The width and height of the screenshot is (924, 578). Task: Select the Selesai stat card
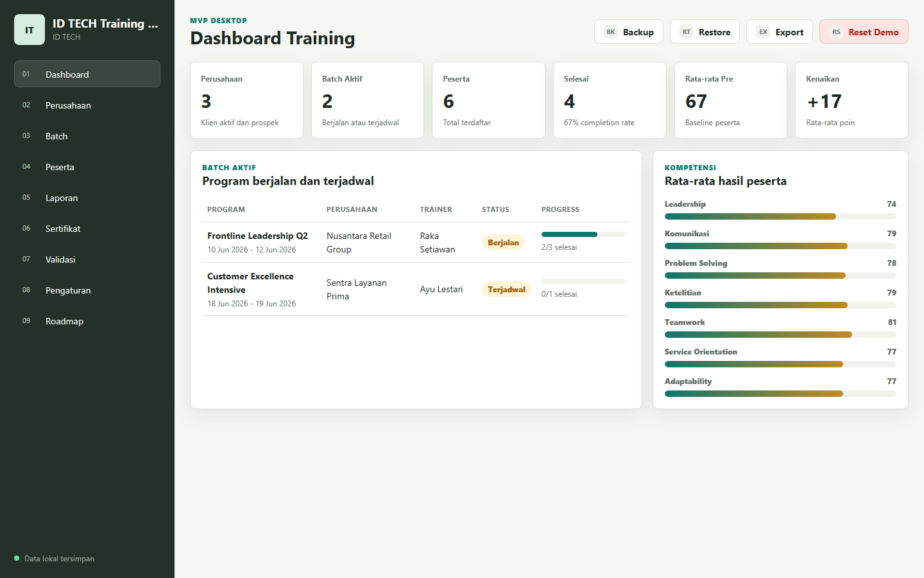[610, 100]
